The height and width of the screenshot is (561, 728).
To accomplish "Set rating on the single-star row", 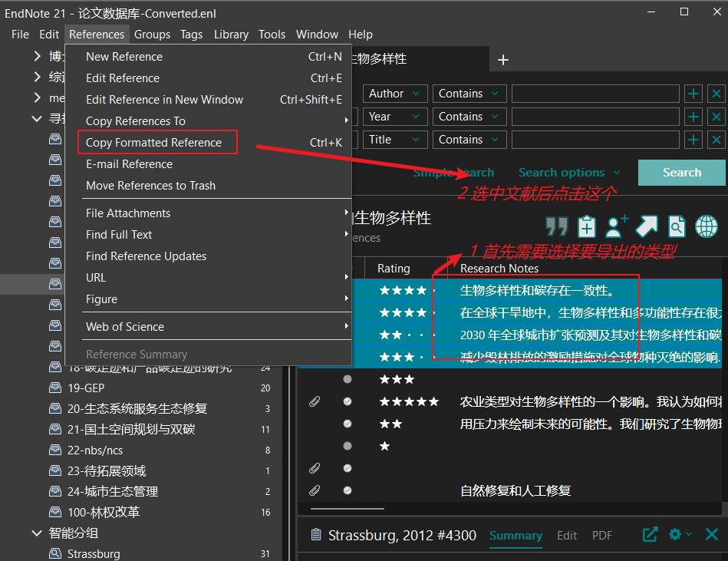I will [385, 447].
